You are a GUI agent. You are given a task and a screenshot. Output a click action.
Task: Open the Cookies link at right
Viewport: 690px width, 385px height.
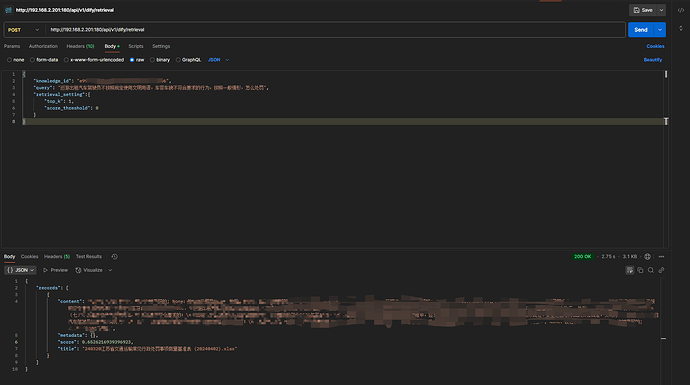[655, 46]
